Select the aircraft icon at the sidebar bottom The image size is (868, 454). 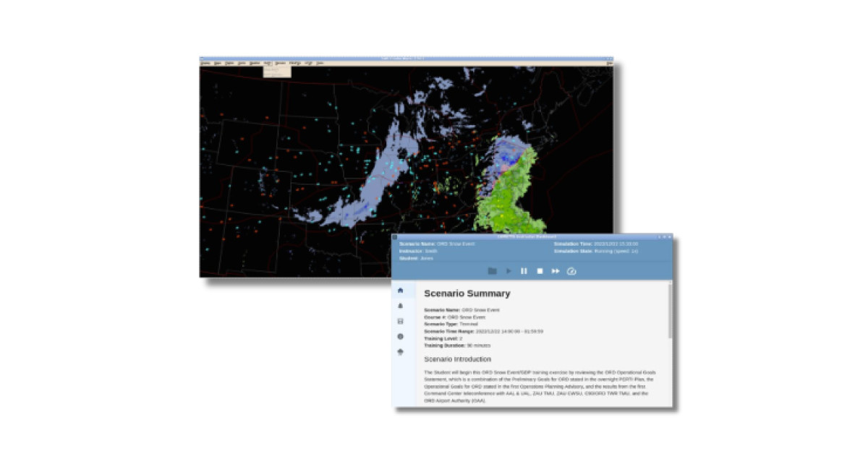pos(400,352)
